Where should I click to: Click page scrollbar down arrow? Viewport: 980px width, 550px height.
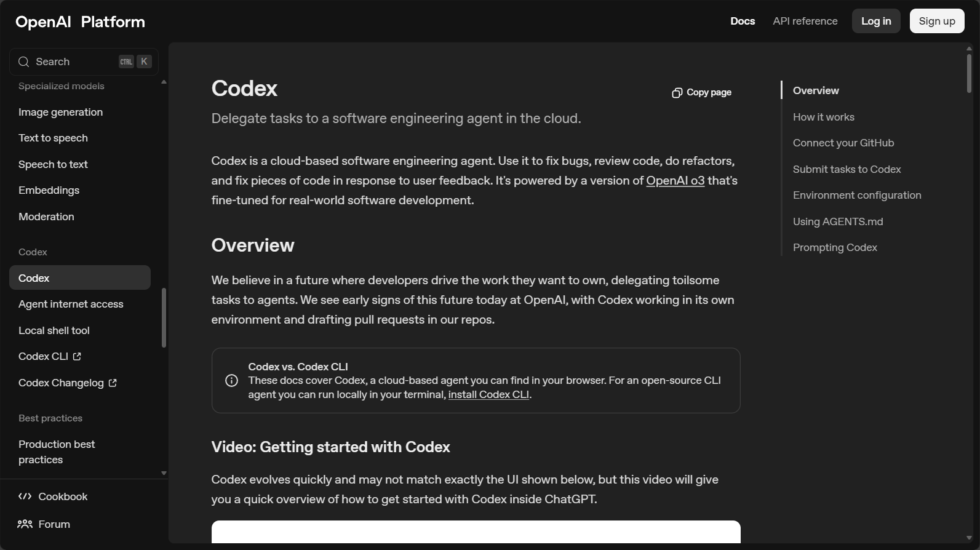click(969, 538)
